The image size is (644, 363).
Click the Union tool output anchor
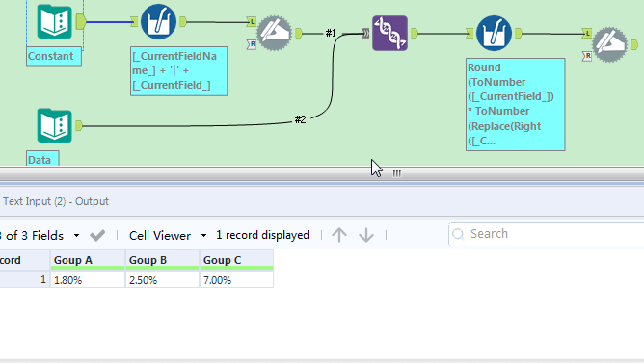coord(415,34)
